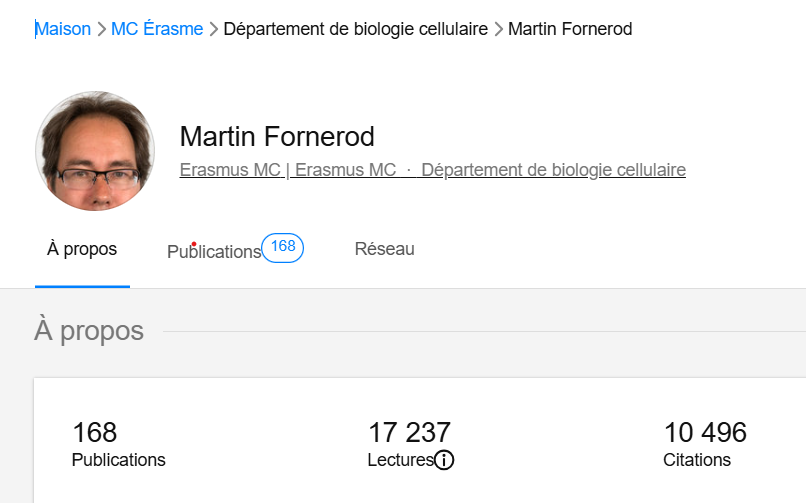Click the chevron right after Maison

pyautogui.click(x=101, y=29)
